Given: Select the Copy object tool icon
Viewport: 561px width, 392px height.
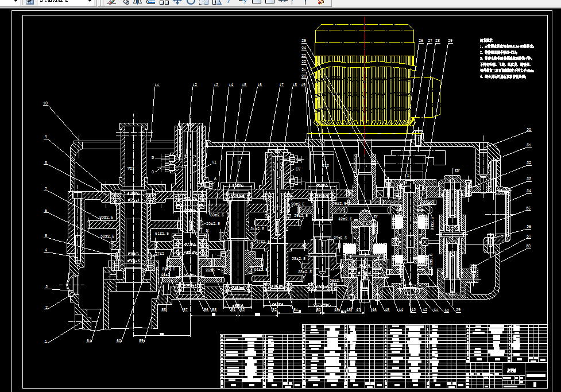Looking at the screenshot, I should point(126,1).
